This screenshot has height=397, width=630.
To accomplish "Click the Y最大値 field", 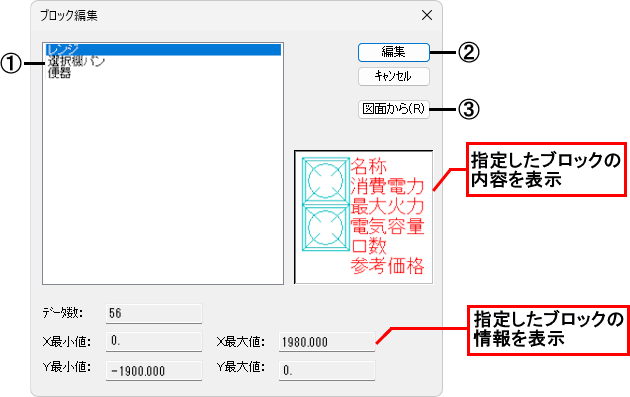I will (327, 370).
